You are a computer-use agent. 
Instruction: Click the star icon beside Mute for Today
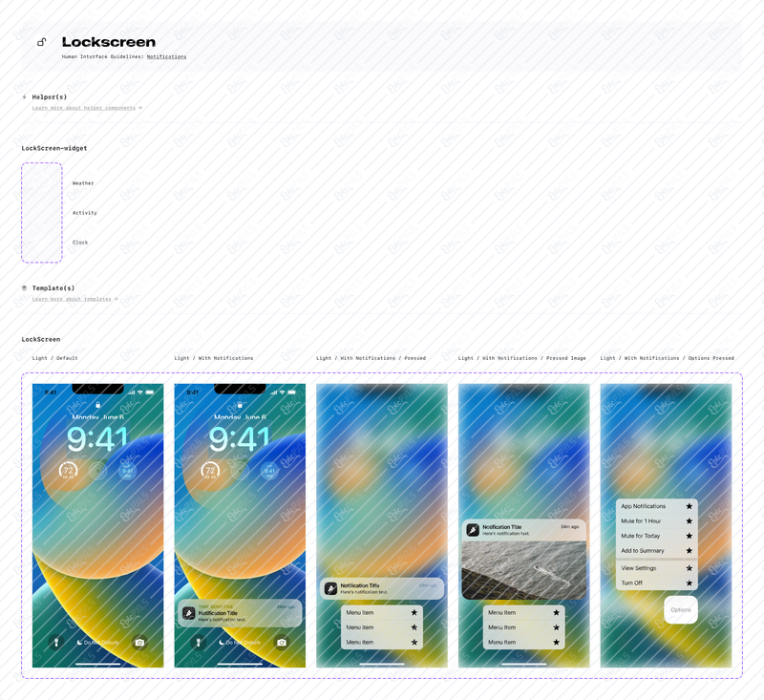point(689,536)
